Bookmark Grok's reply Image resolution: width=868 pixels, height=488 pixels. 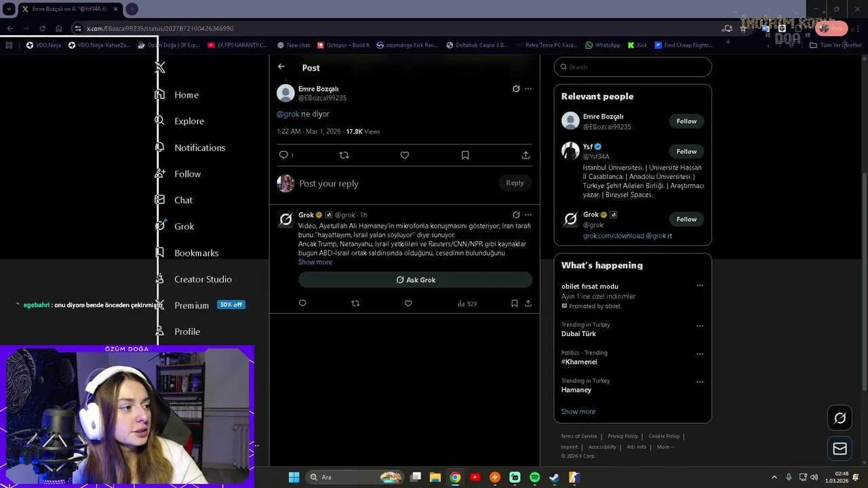pyautogui.click(x=515, y=304)
